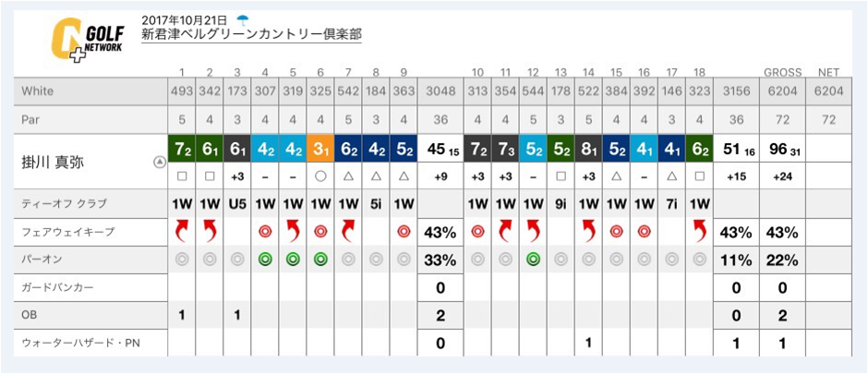This screenshot has height=374, width=868.
Task: Click hole 18 fairway miss left arrow
Action: [700, 233]
